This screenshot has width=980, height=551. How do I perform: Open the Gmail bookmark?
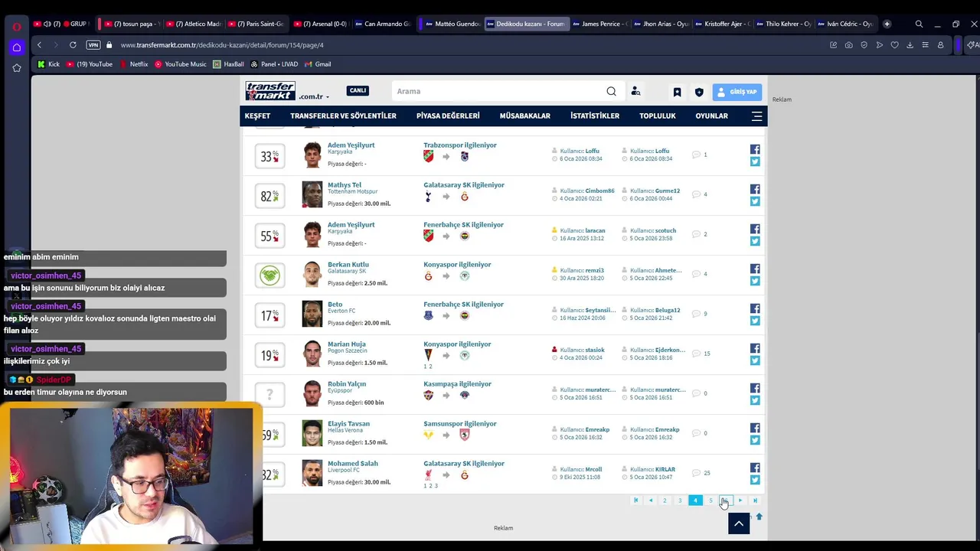pyautogui.click(x=318, y=64)
